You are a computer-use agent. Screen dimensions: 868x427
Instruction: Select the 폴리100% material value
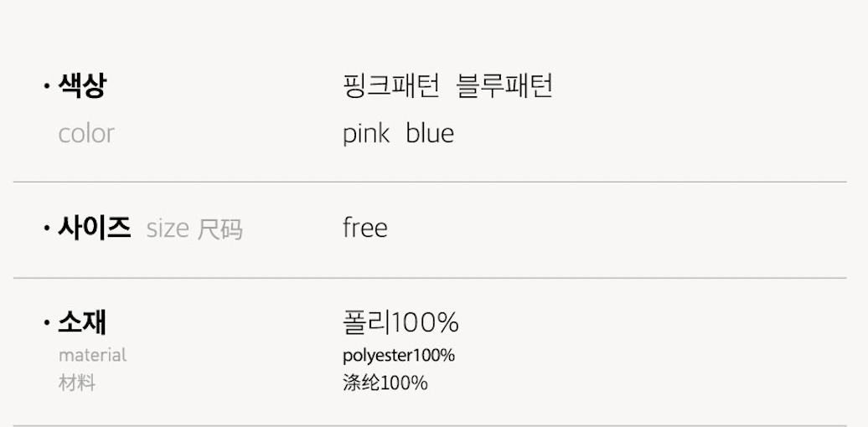pos(400,322)
